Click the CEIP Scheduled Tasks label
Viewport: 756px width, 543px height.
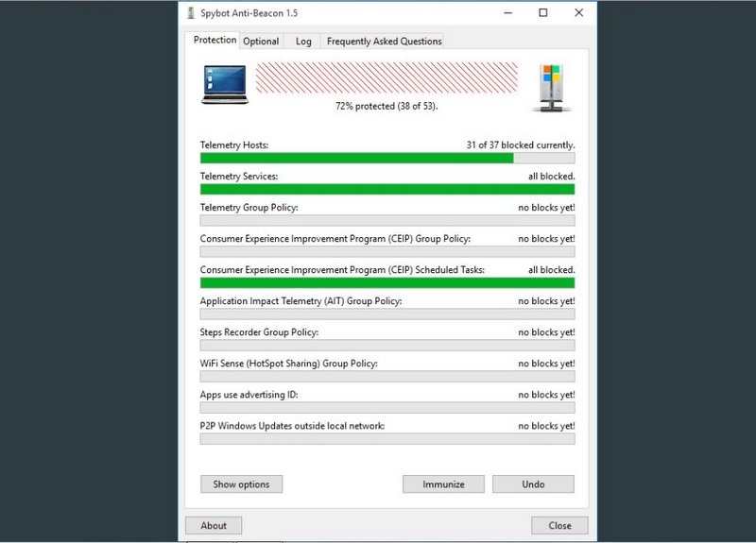[342, 270]
